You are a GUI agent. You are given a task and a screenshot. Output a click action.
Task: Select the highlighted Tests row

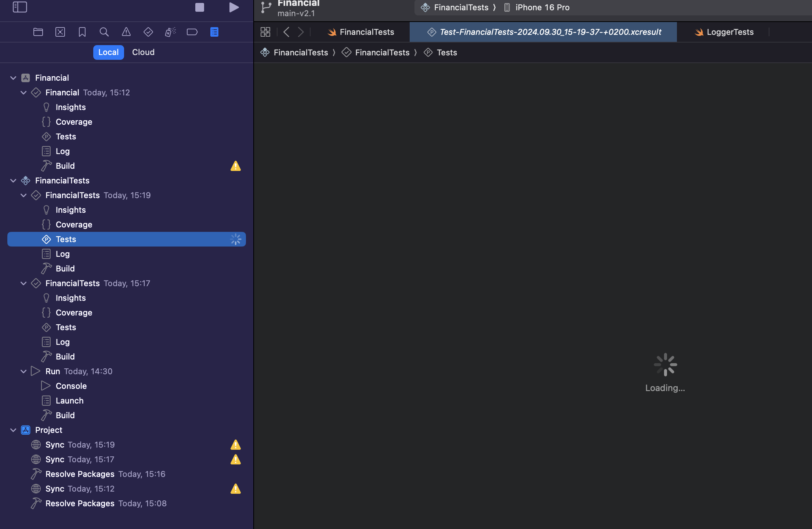[127, 239]
